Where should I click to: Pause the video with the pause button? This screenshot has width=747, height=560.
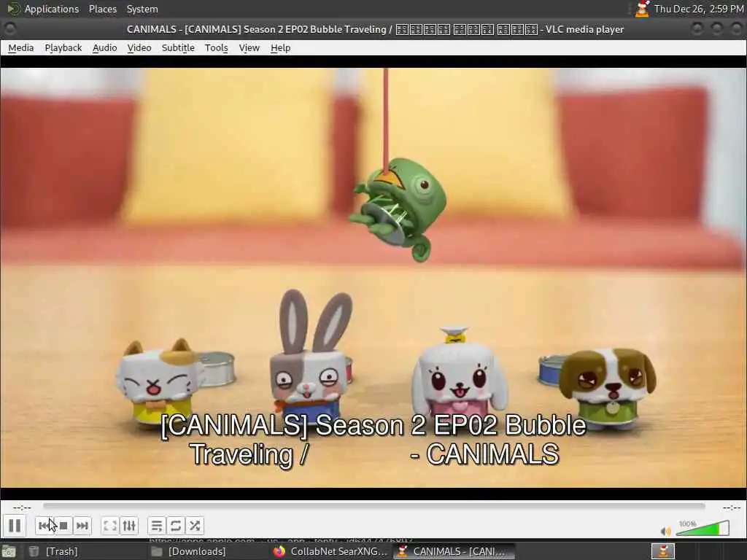[x=15, y=526]
